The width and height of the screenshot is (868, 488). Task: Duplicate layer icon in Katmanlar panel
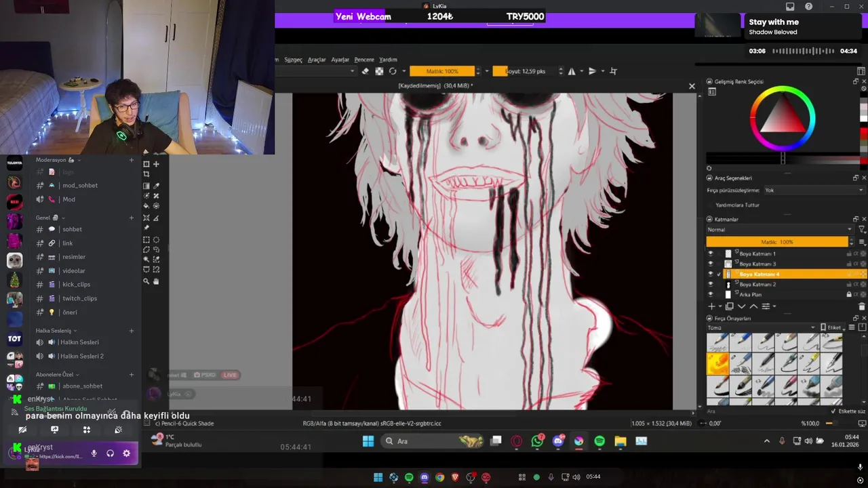(x=730, y=306)
